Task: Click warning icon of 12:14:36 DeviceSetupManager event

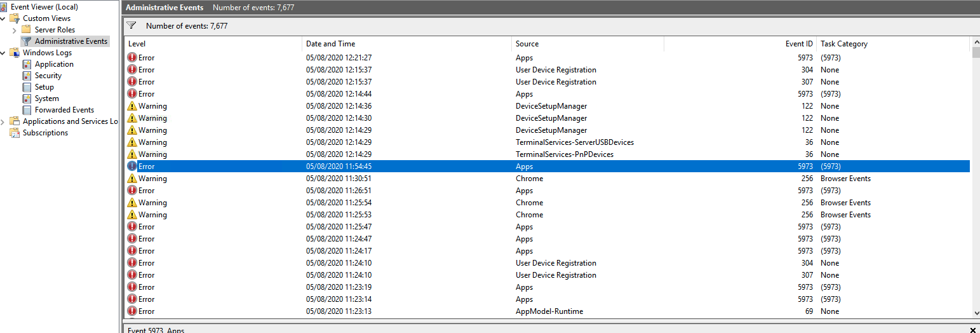Action: (132, 106)
